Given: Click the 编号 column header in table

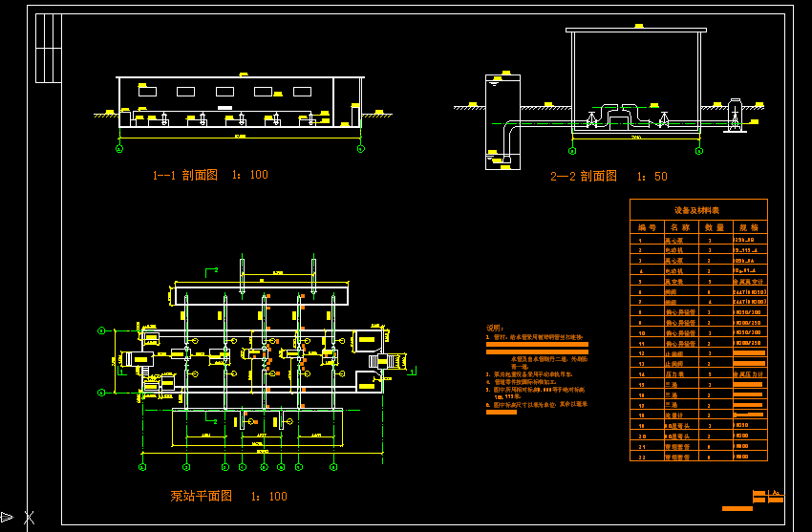Looking at the screenshot, I should pos(647,227).
